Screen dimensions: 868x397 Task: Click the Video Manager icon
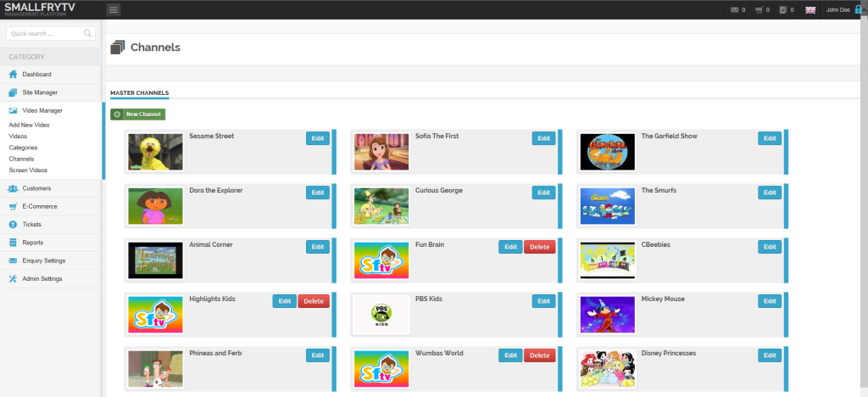pos(14,111)
